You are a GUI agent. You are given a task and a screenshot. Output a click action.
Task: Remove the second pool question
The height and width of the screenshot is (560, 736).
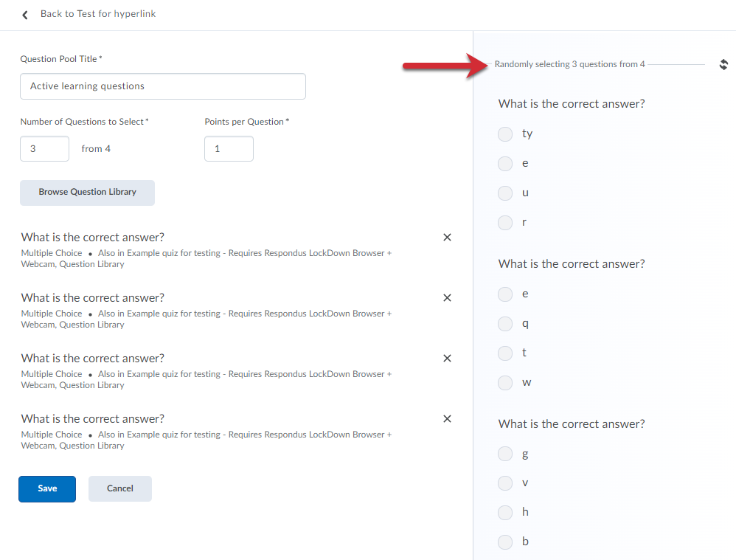[447, 298]
